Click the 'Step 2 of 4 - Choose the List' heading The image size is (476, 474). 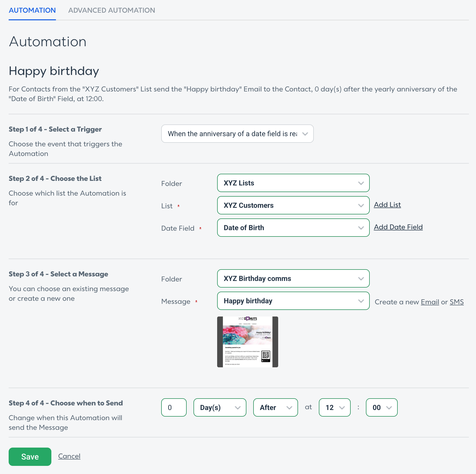pyautogui.click(x=55, y=179)
